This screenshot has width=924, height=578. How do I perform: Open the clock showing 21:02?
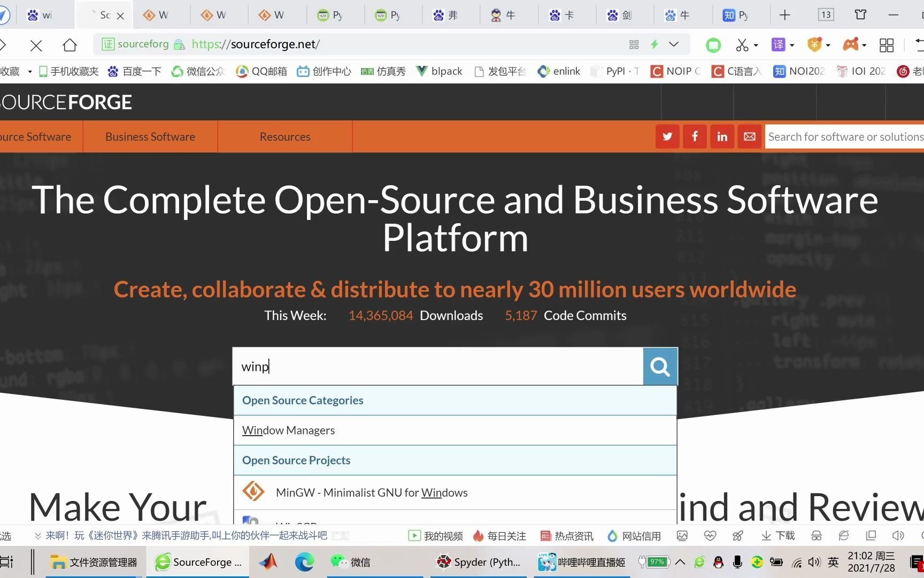871,562
